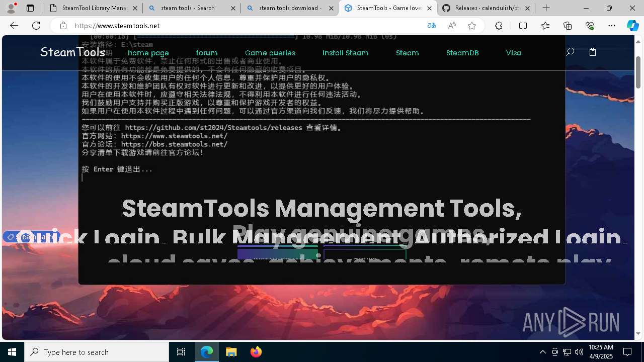This screenshot has height=362, width=644.
Task: Launch Firefox from taskbar
Action: point(256,352)
